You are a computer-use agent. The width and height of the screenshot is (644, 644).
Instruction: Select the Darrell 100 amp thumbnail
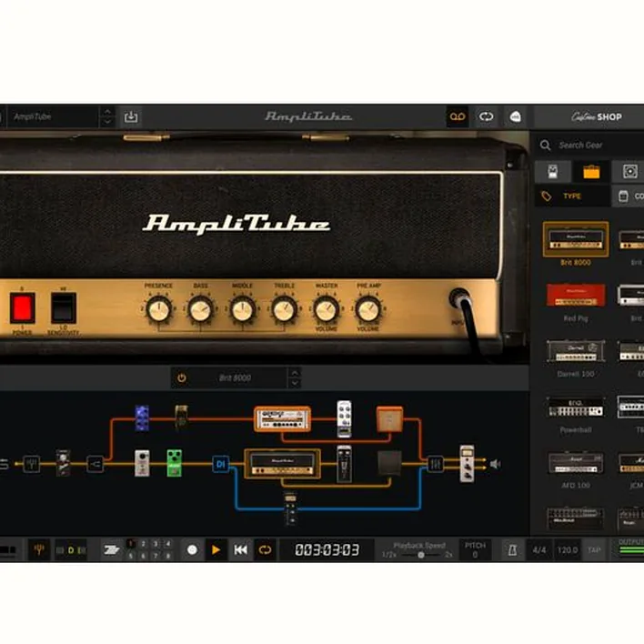tap(576, 350)
